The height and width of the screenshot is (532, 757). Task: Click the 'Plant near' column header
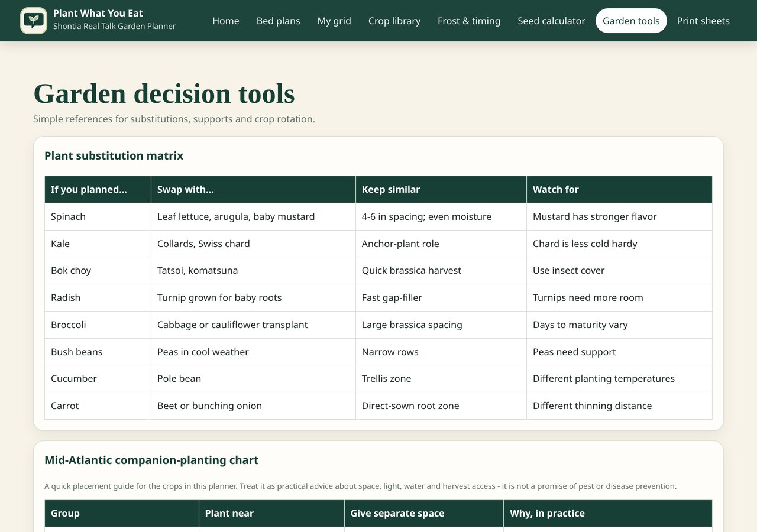tap(271, 513)
